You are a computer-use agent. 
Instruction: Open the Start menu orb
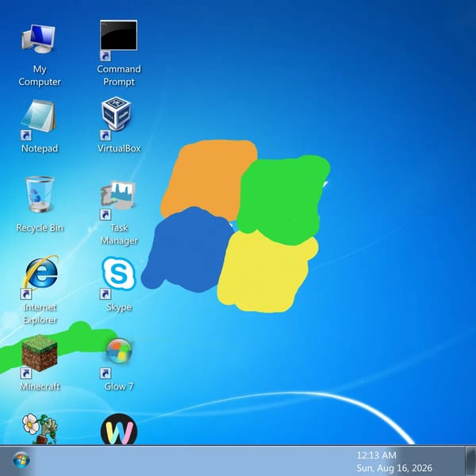point(21,460)
